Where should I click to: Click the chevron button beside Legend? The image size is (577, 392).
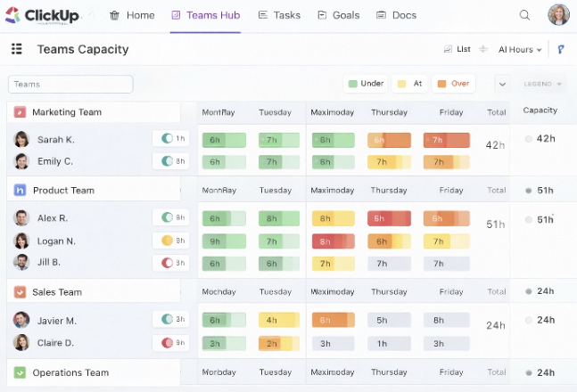click(x=502, y=84)
